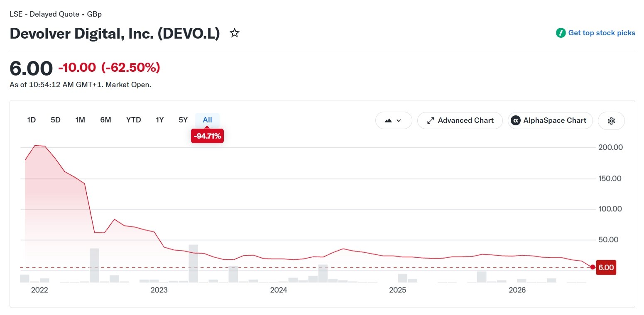Screen dimensions: 644x315
Task: Click the 2023 x-axis label
Action: [159, 290]
